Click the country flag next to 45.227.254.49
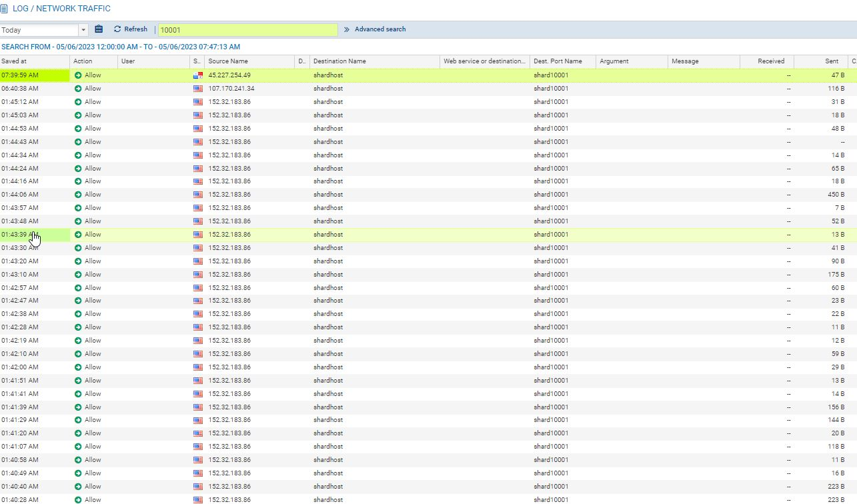Viewport: 857px width, 504px height. click(x=197, y=75)
